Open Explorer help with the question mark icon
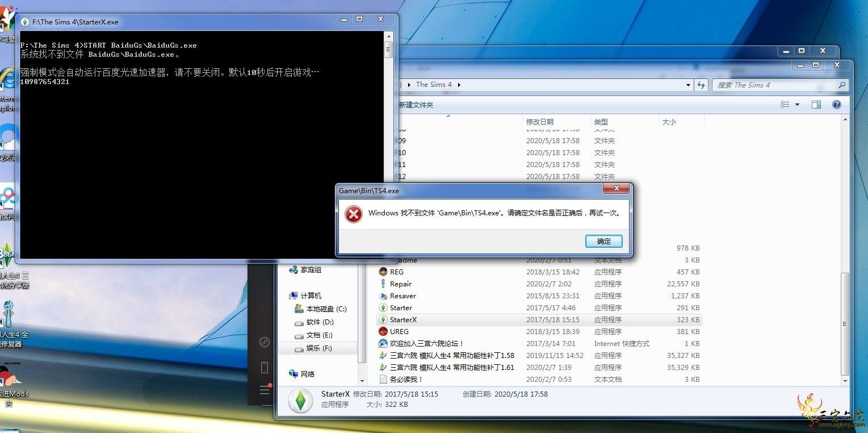The image size is (868, 433). pos(836,105)
